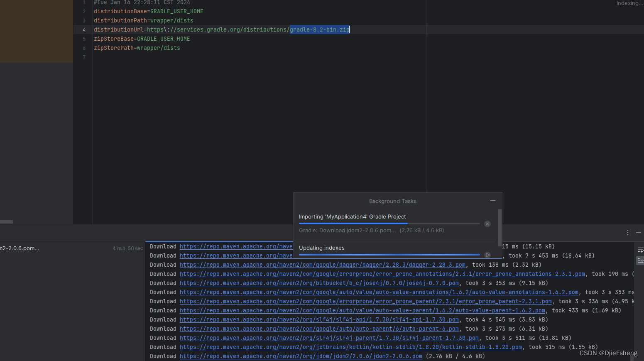Open the jose4j-0.7.0.pom download link
Viewport: 644px width, 361px height.
[x=319, y=283]
